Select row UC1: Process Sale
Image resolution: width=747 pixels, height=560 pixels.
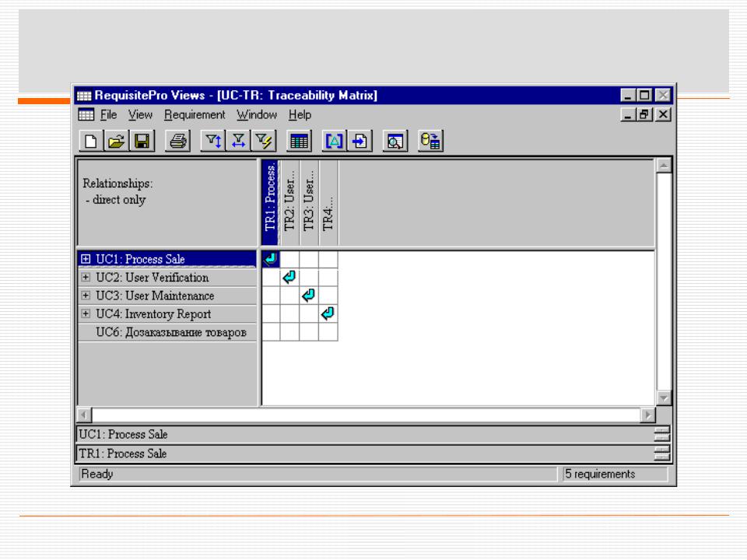[x=167, y=259]
